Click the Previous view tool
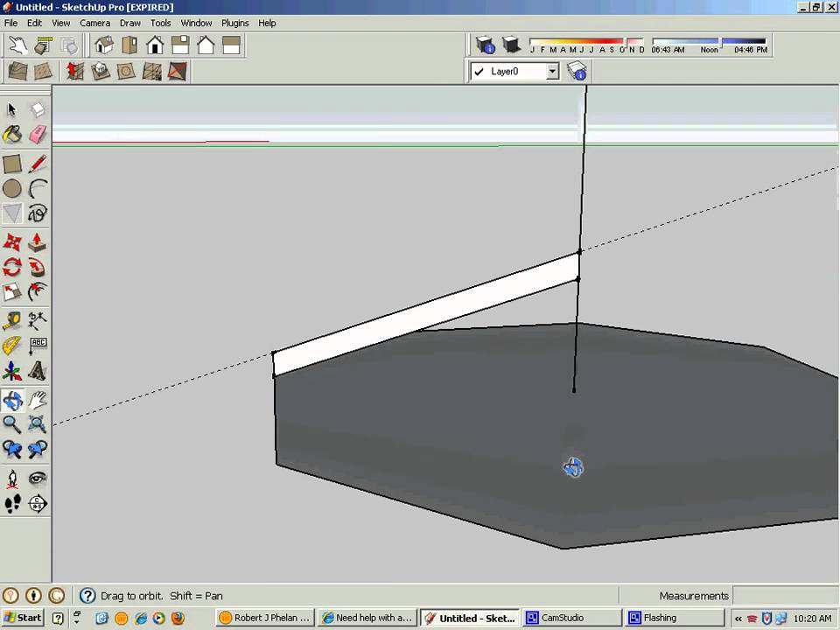Screen dimensions: 840x630 point(12,449)
